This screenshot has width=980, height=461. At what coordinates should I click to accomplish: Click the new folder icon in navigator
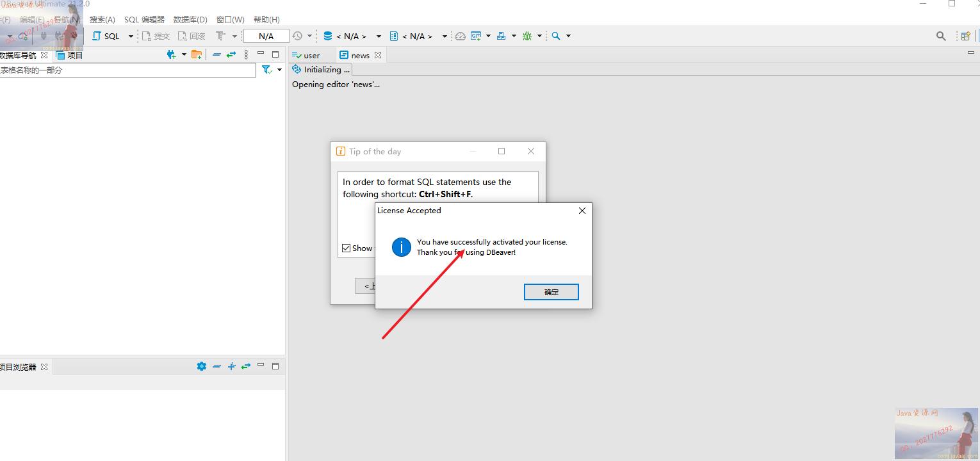point(197,54)
